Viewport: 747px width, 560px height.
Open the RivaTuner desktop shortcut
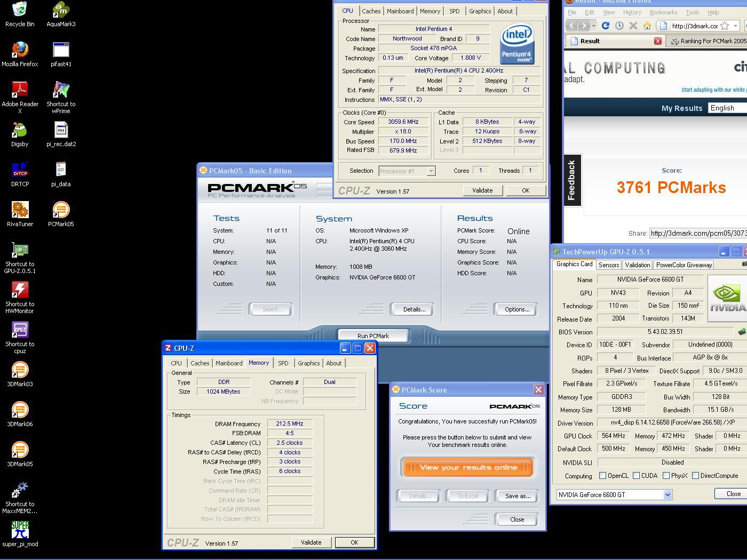[x=20, y=214]
